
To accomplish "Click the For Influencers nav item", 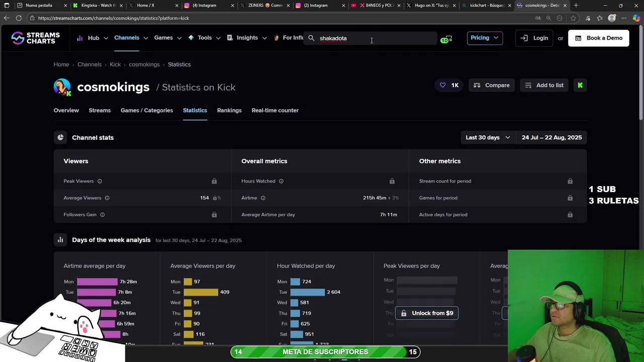I will tap(289, 38).
